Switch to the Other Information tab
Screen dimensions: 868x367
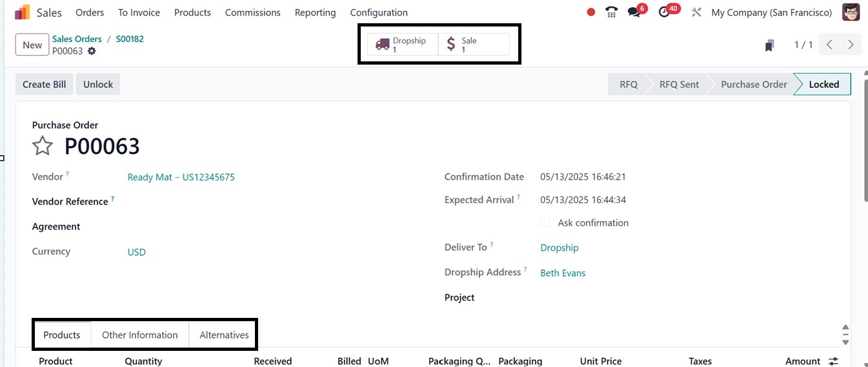[x=139, y=335]
